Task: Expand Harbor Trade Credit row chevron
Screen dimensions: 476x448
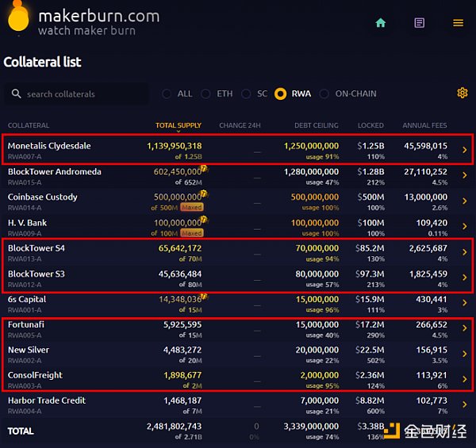Action: coord(464,404)
